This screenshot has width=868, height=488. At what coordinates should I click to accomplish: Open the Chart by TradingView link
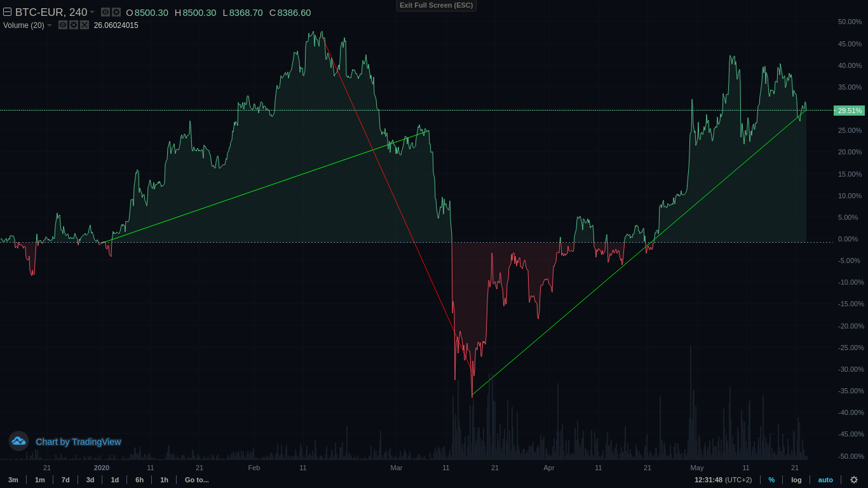click(x=78, y=442)
